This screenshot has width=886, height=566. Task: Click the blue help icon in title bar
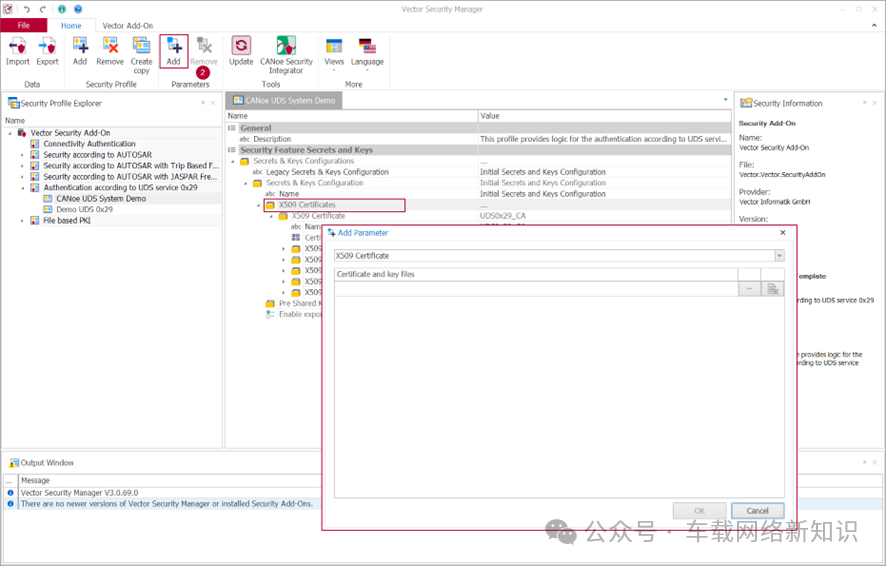tap(78, 9)
